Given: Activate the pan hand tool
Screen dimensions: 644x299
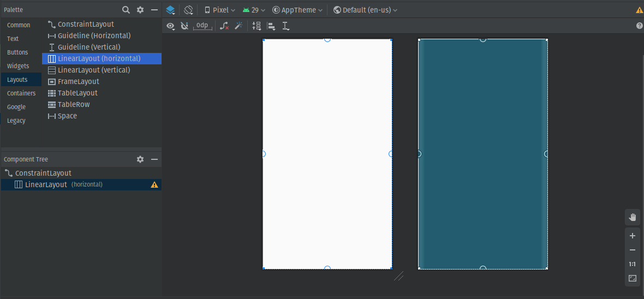Looking at the screenshot, I should coord(633,217).
